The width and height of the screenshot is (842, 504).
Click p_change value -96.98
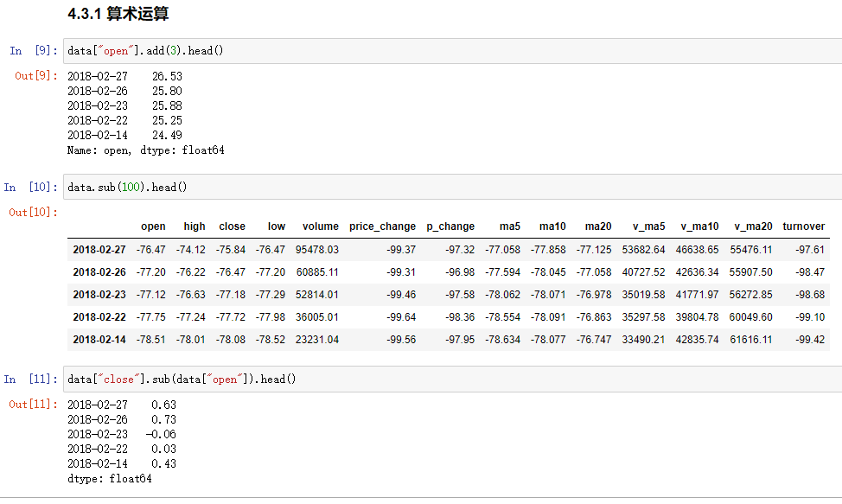pos(460,272)
